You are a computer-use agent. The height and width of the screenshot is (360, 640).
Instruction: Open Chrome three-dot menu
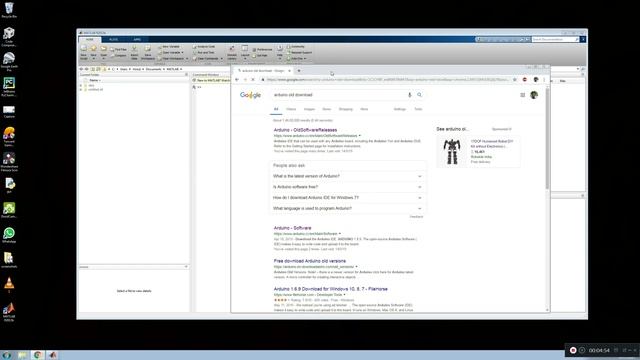[544, 80]
